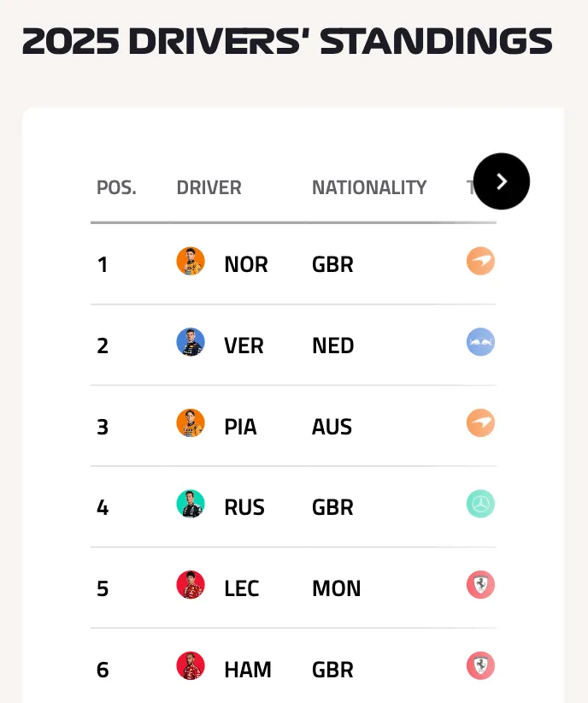This screenshot has height=703, width=588.
Task: Click Norris driver avatar icon
Action: pos(191,262)
